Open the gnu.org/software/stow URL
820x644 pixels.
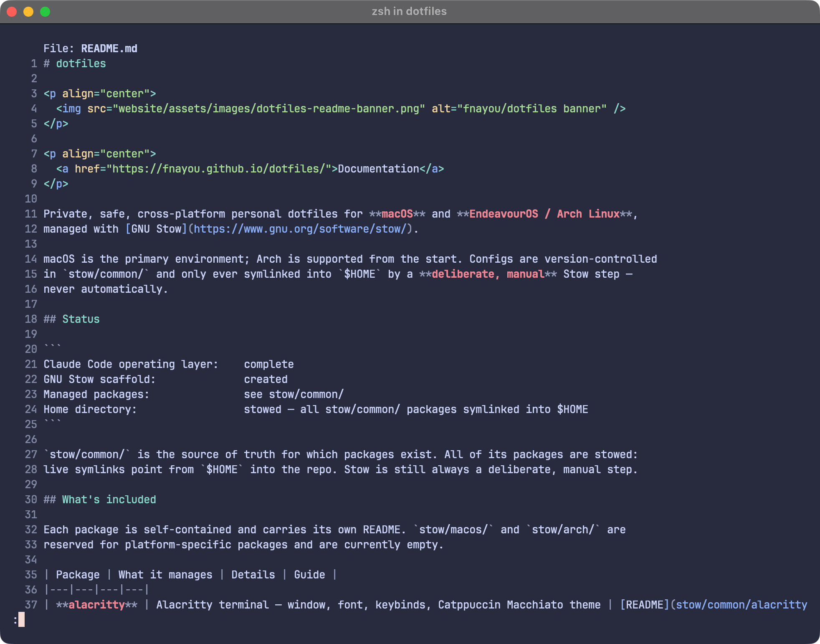click(300, 229)
